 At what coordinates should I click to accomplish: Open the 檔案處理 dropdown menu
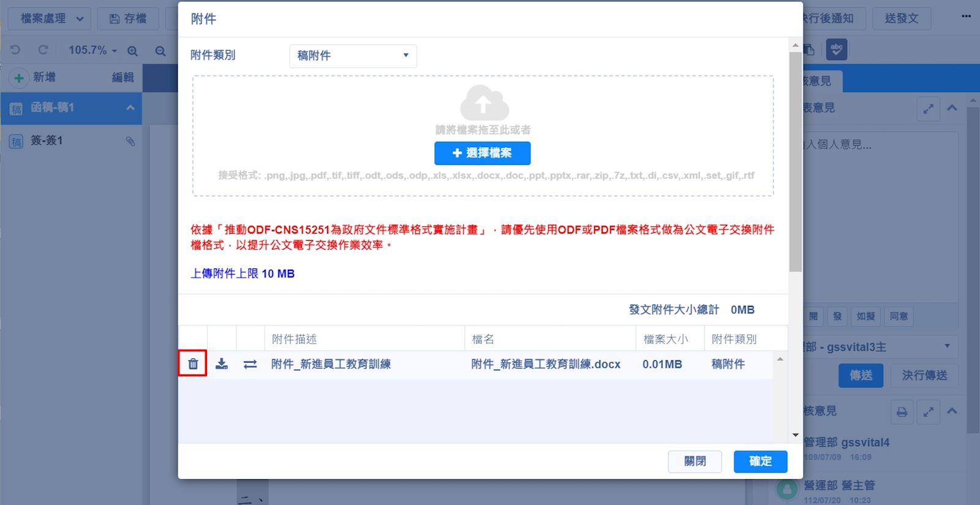tap(51, 18)
